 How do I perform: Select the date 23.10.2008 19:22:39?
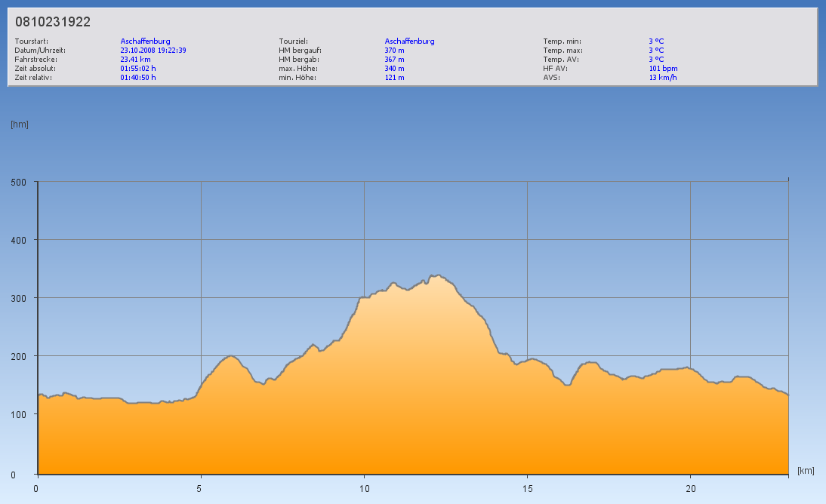tap(153, 51)
